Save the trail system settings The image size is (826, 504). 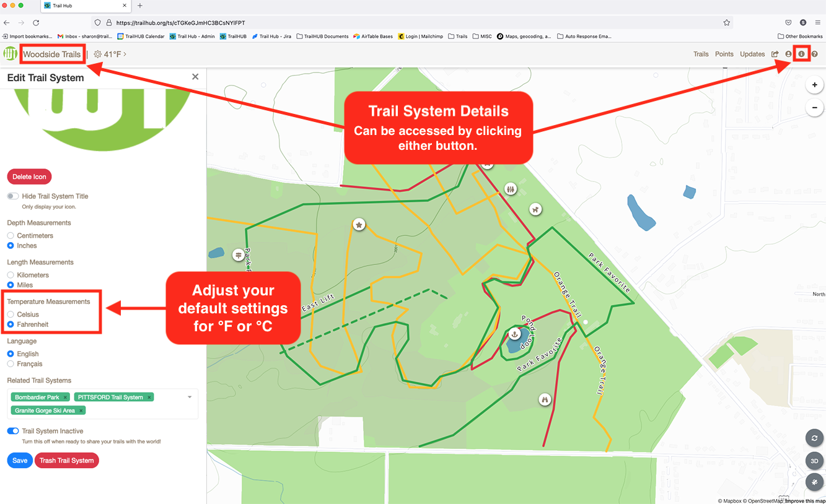tap(20, 461)
